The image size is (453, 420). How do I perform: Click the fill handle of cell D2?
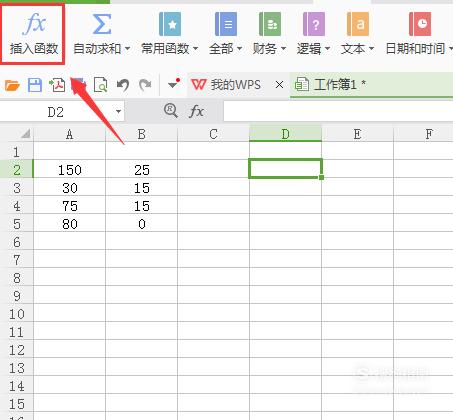(x=321, y=177)
